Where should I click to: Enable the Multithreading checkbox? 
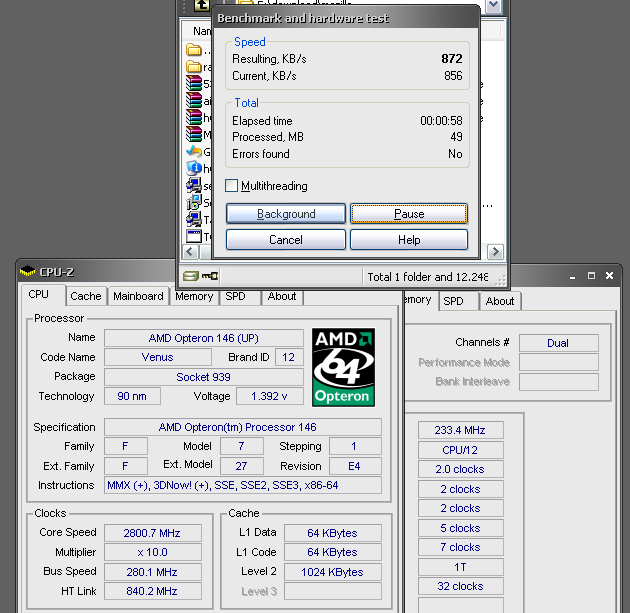[231, 186]
